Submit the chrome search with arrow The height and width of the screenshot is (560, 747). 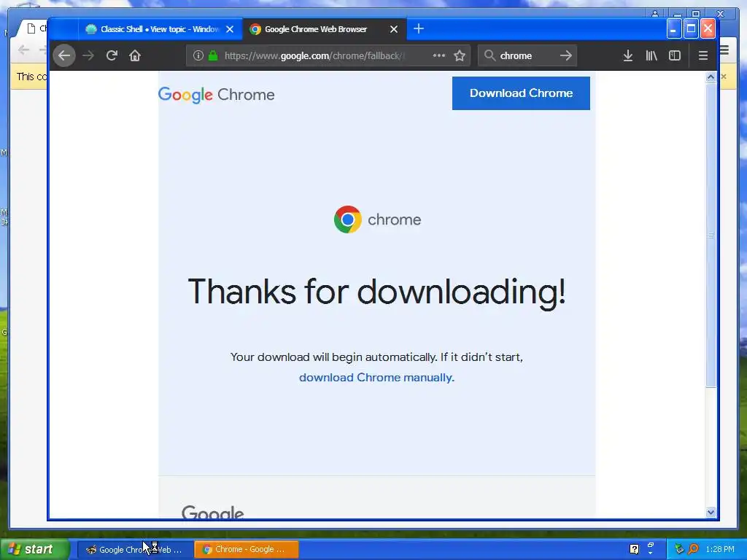pos(566,55)
